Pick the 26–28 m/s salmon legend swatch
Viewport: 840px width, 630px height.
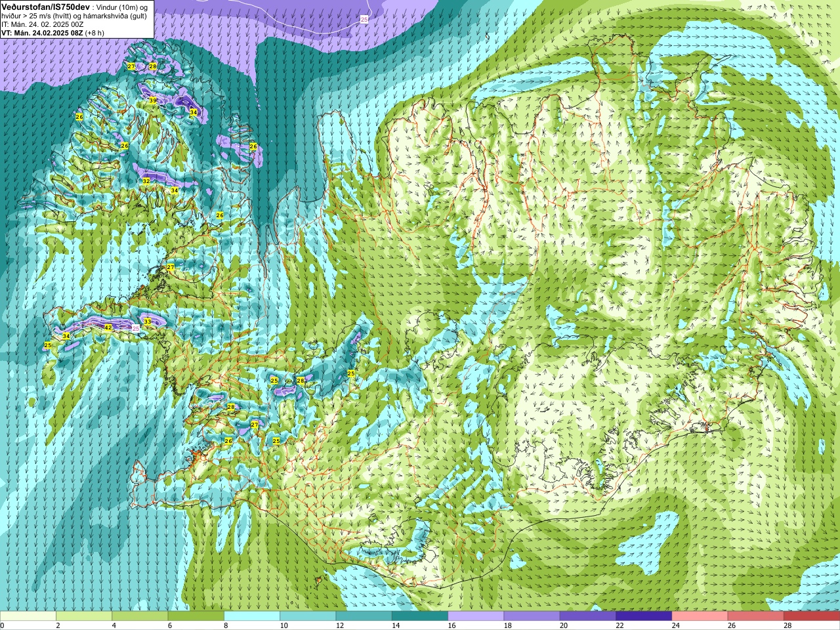[x=756, y=616]
